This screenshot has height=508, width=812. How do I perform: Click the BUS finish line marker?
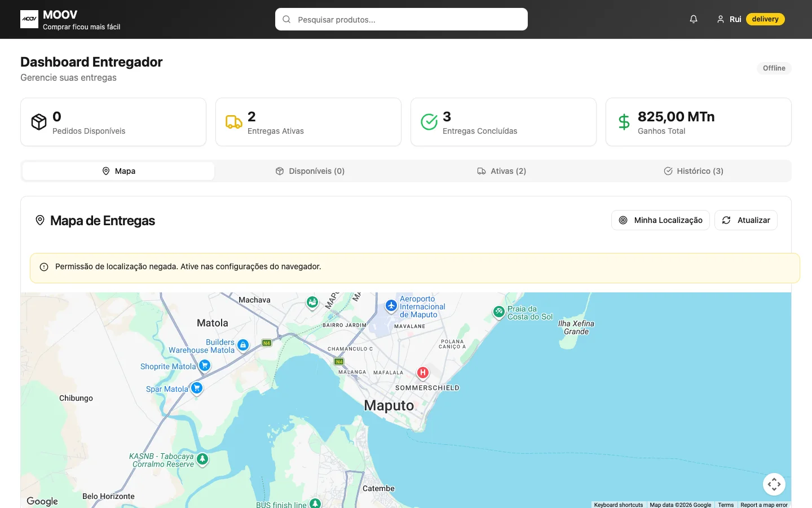point(315,503)
